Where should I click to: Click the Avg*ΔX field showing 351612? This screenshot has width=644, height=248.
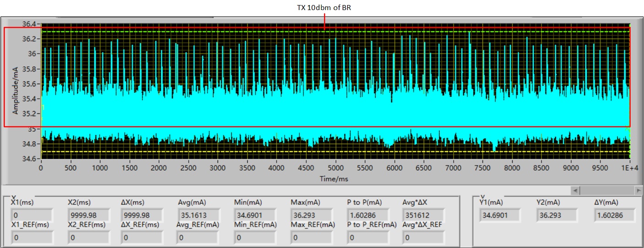pyautogui.click(x=423, y=215)
